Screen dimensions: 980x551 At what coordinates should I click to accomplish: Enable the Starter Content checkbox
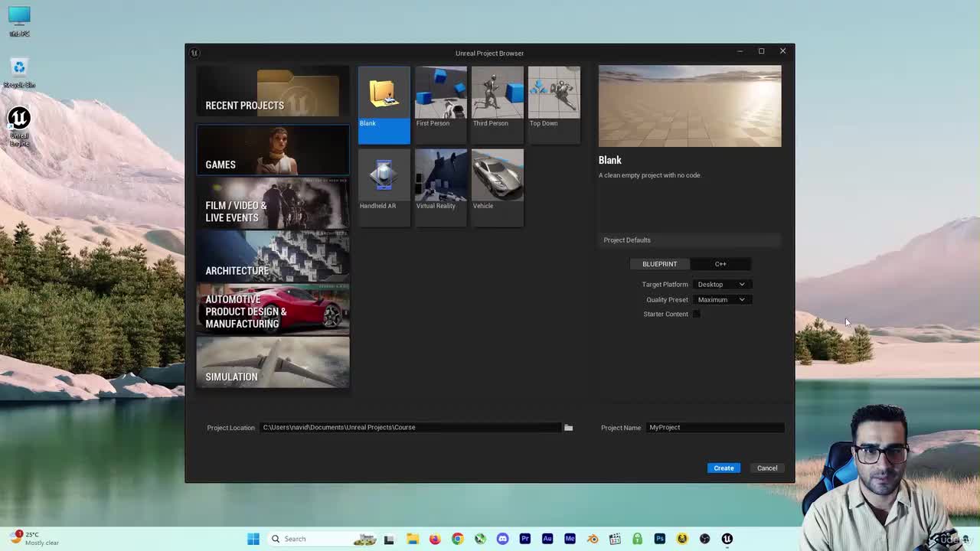click(x=696, y=315)
